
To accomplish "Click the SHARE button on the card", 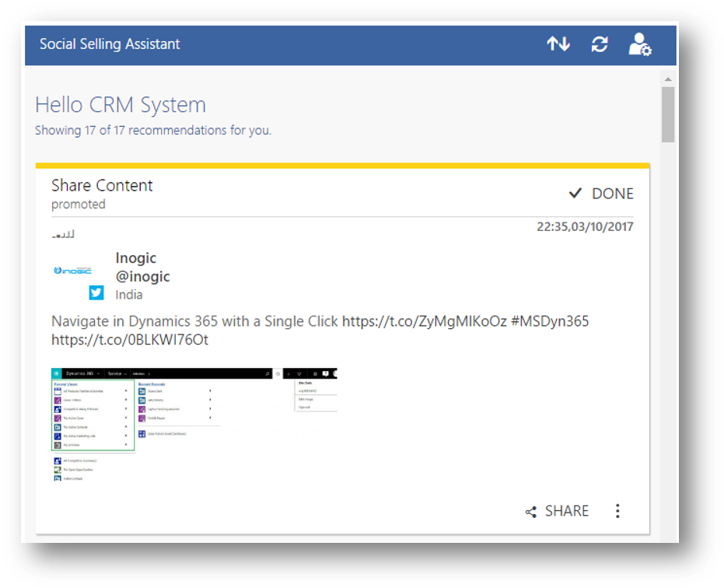I will tap(557, 511).
